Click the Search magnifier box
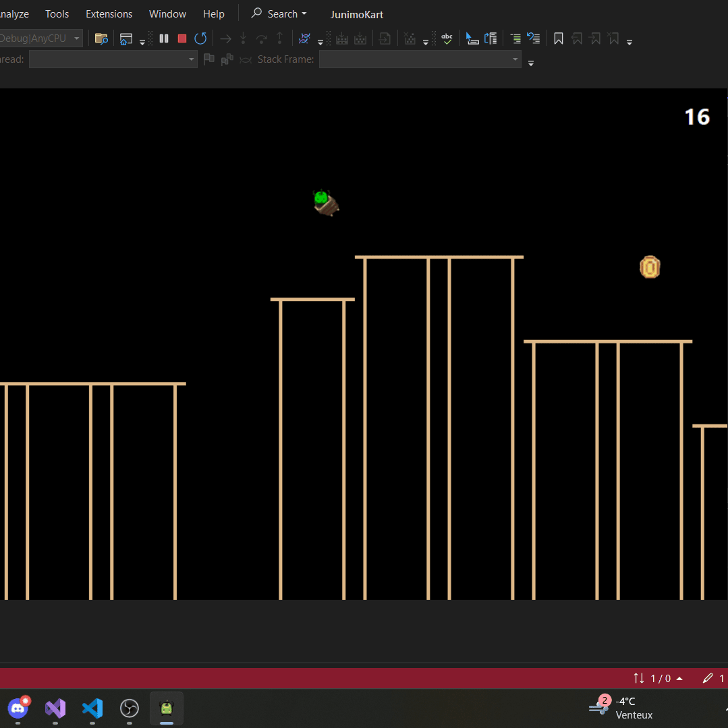 point(279,14)
